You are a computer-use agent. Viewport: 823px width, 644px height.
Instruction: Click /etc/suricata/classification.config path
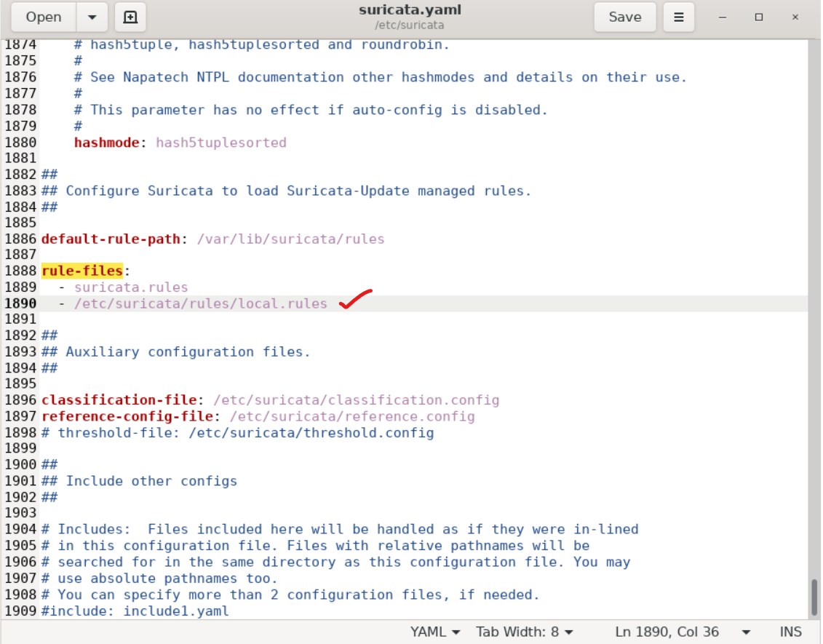[x=357, y=400]
